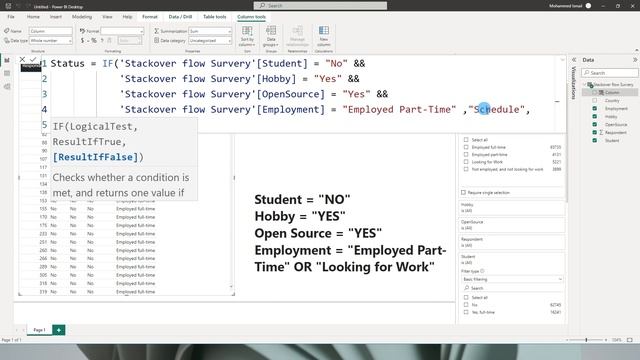Click zoom in plus icon in status bar
The width and height of the screenshot is (640, 360).
(606, 340)
